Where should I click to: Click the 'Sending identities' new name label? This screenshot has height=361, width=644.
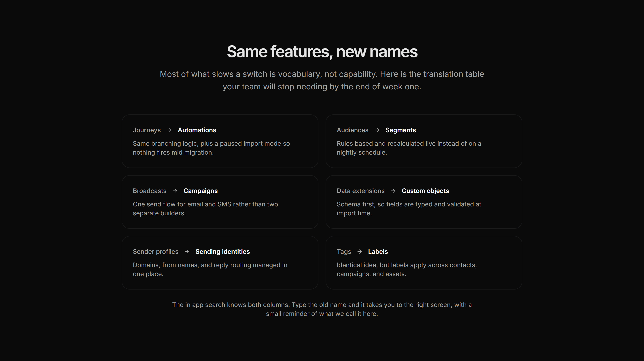(222, 252)
